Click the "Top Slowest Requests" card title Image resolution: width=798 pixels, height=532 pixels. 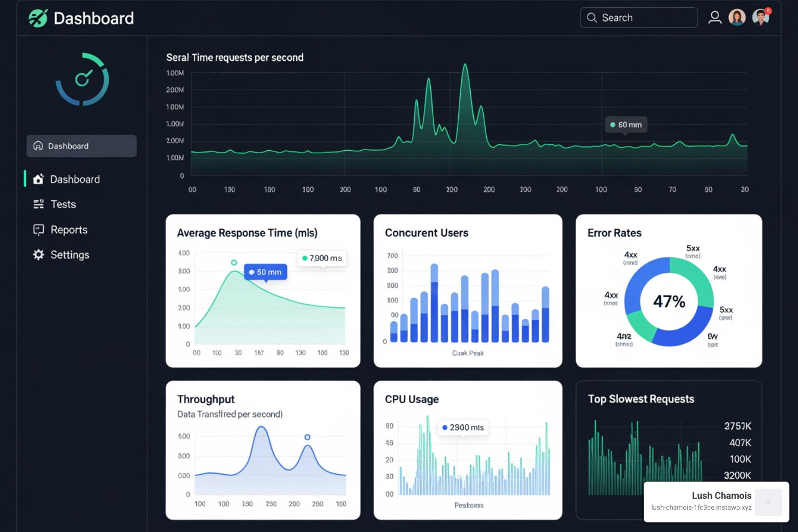pos(641,399)
